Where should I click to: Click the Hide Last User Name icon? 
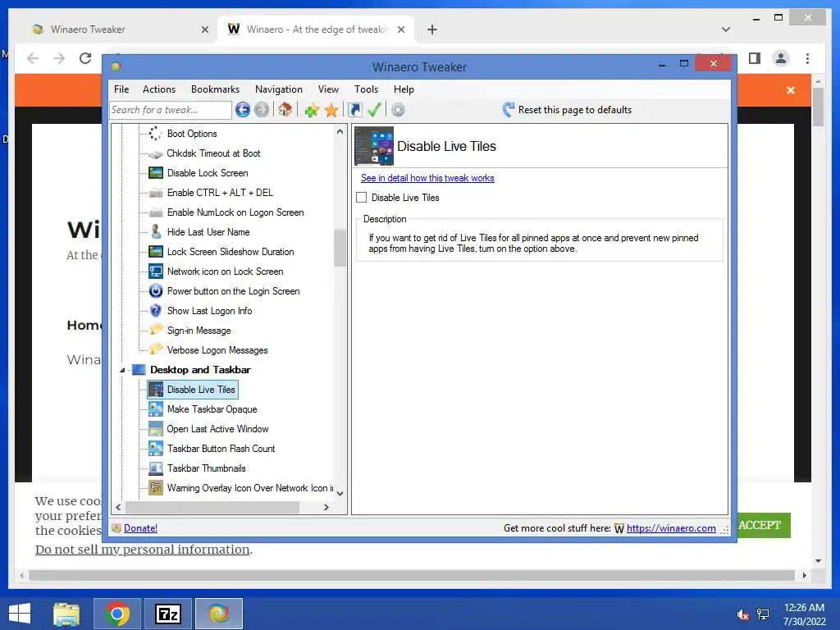click(155, 232)
